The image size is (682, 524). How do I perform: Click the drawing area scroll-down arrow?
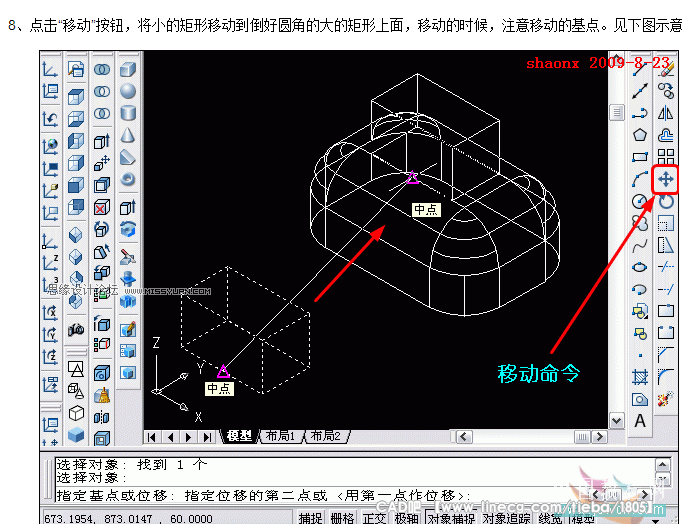pos(616,421)
